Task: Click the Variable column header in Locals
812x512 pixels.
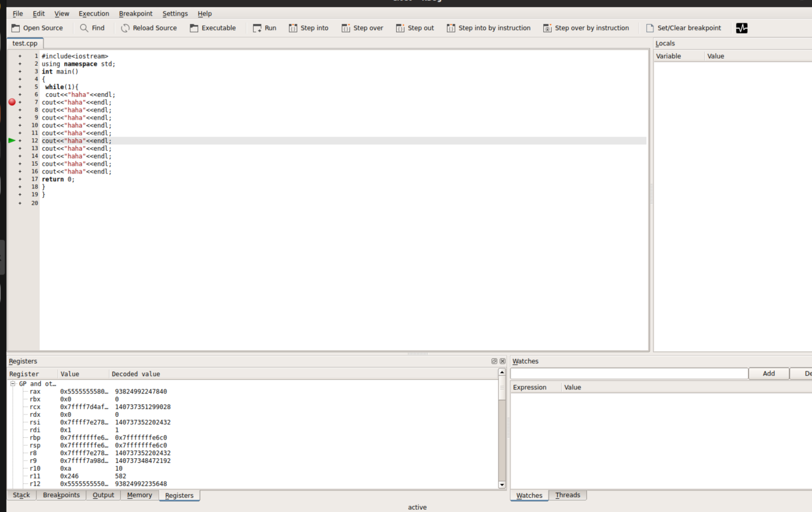Action: click(679, 56)
